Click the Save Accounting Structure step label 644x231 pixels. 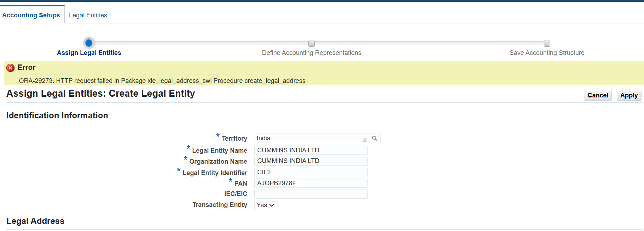coord(547,53)
